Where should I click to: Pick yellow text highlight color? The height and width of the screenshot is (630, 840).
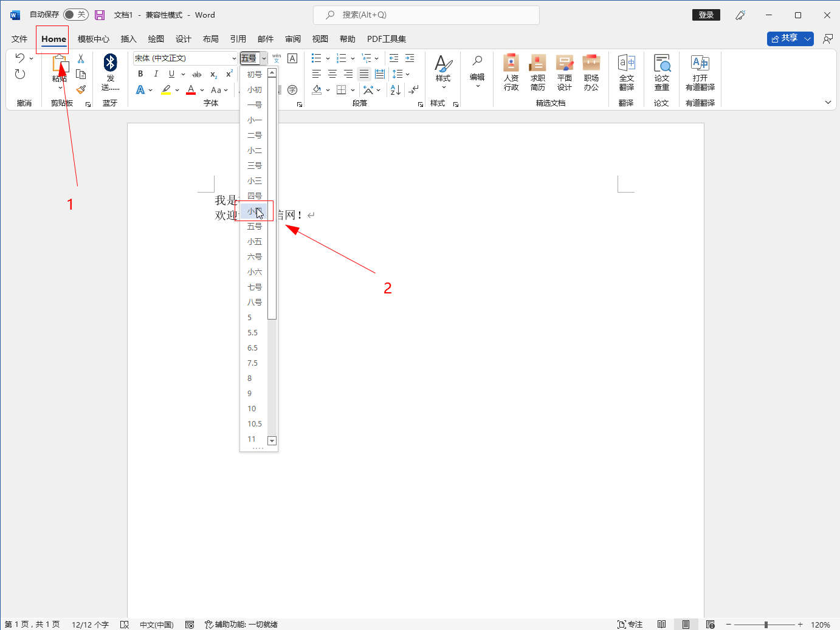(166, 90)
